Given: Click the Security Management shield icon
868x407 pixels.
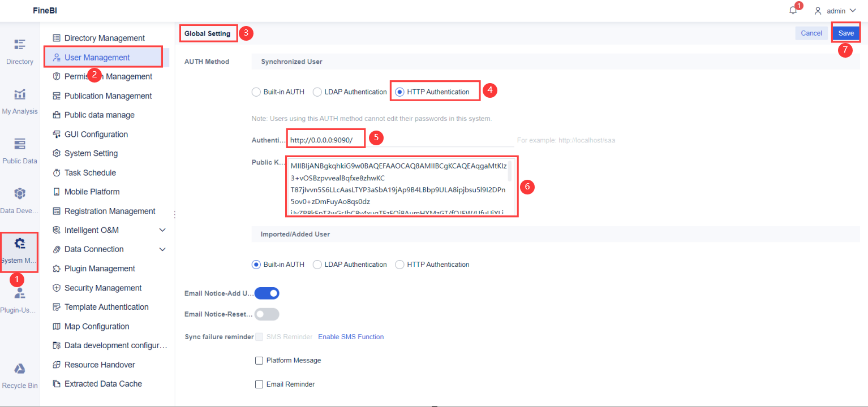Looking at the screenshot, I should (x=57, y=288).
